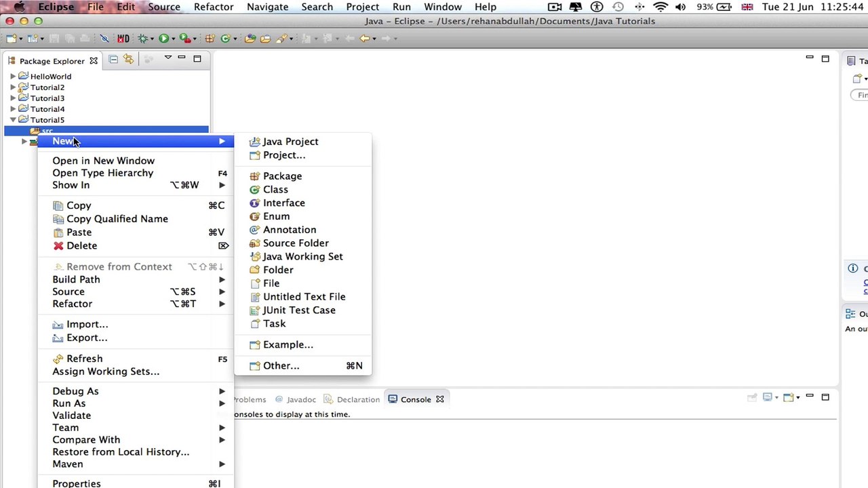This screenshot has width=868, height=488.
Task: Click the volume icon in menu bar
Action: coord(680,7)
